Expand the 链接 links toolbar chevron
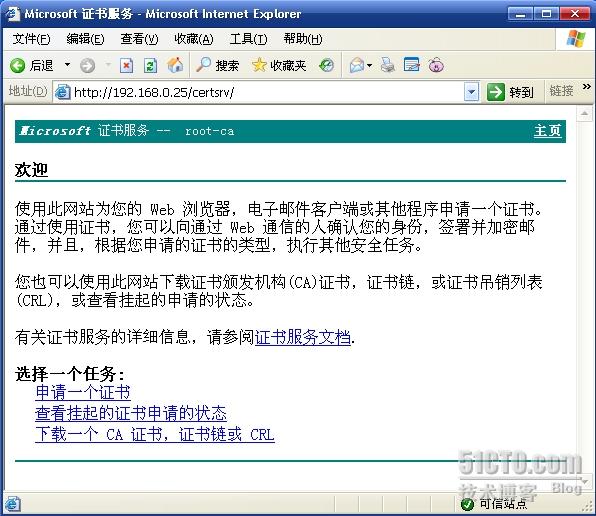Screen dimensions: 596x516 coord(586,87)
